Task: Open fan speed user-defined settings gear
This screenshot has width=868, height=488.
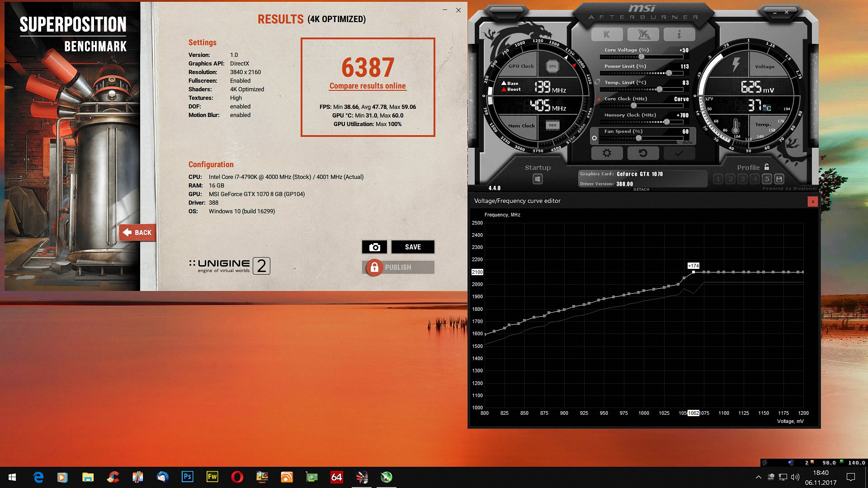Action: pos(594,138)
